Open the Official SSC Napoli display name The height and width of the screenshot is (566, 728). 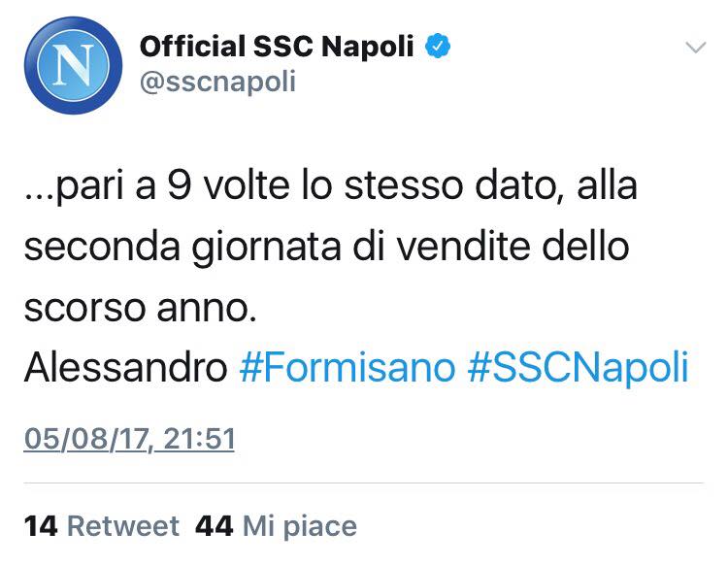pyautogui.click(x=277, y=46)
